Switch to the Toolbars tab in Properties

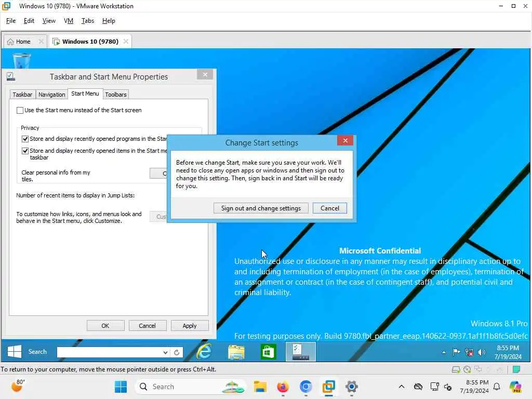(x=116, y=95)
